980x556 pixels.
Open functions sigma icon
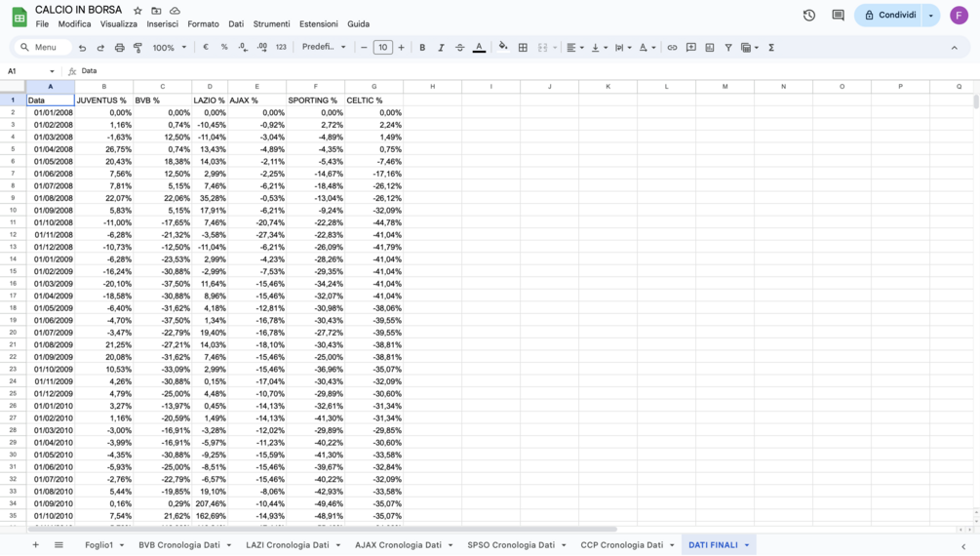tap(771, 48)
